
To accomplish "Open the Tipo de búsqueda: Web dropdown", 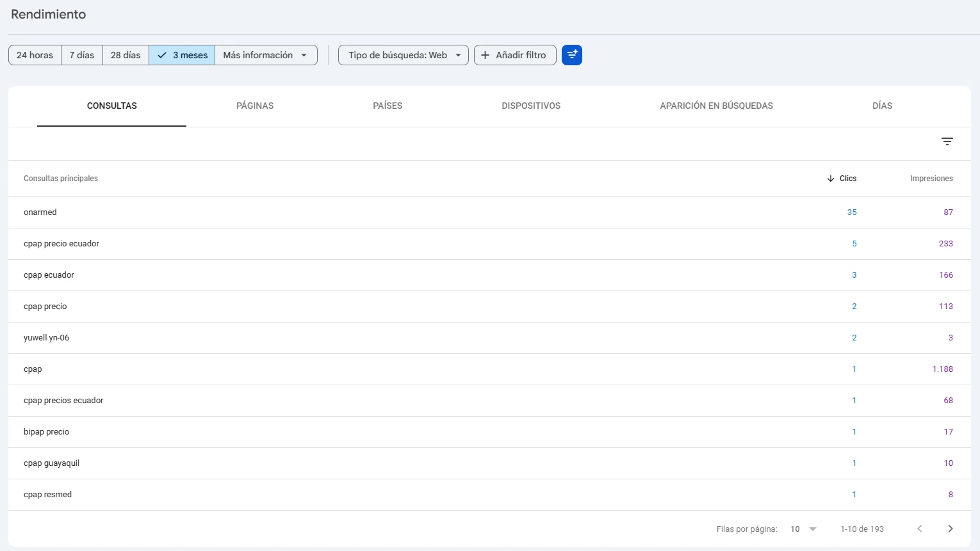I will pyautogui.click(x=404, y=55).
